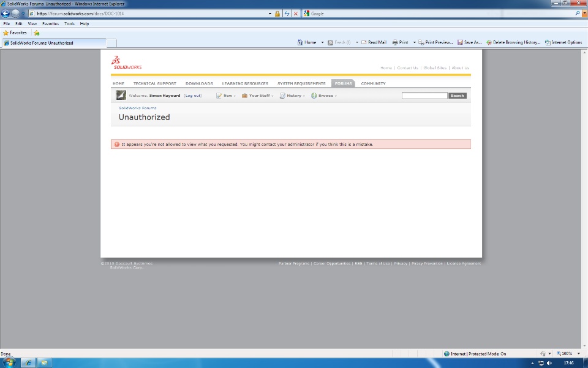Go to the LEARNING RESOURCES nav tab
This screenshot has height=368, width=588.
click(x=245, y=83)
